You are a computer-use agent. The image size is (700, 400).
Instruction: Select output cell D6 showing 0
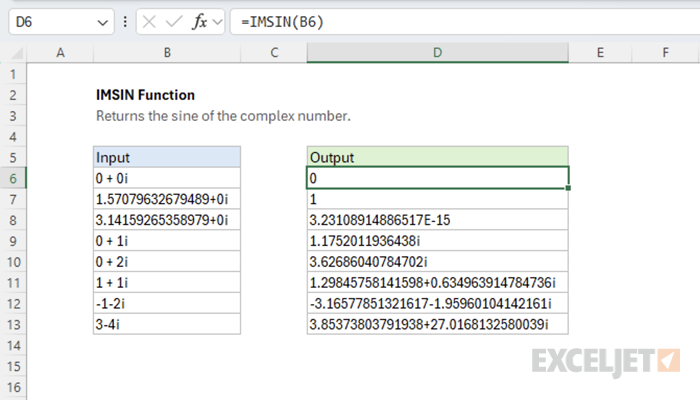click(438, 179)
